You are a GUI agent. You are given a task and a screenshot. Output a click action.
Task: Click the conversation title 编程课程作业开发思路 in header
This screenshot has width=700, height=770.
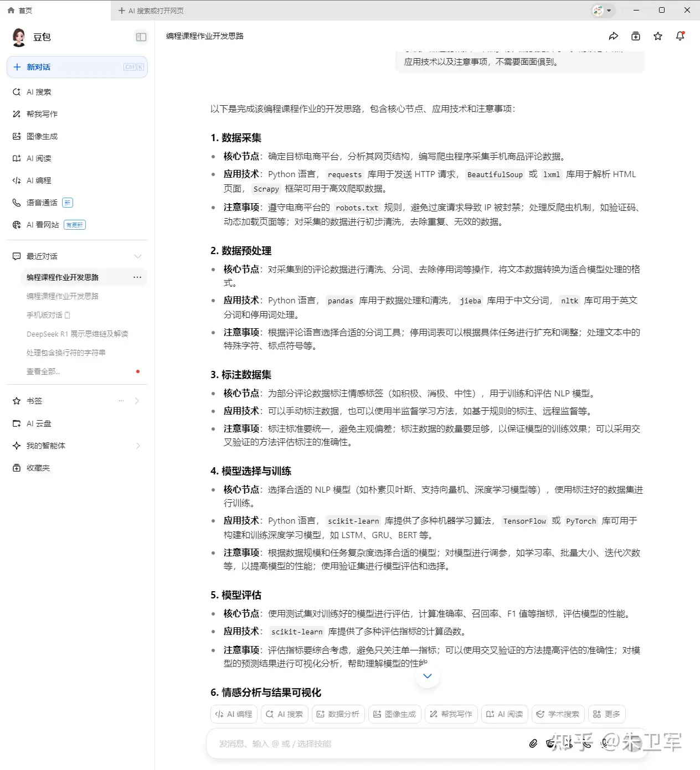pos(205,36)
